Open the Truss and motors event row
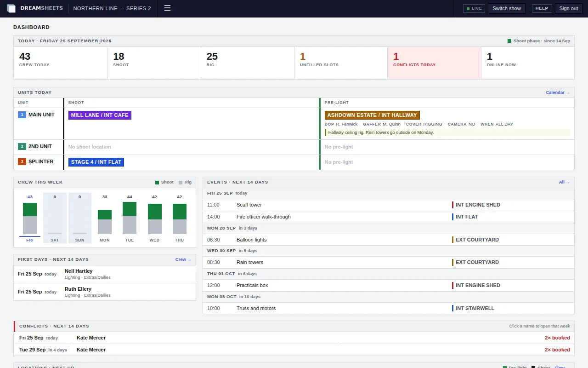 pos(389,308)
